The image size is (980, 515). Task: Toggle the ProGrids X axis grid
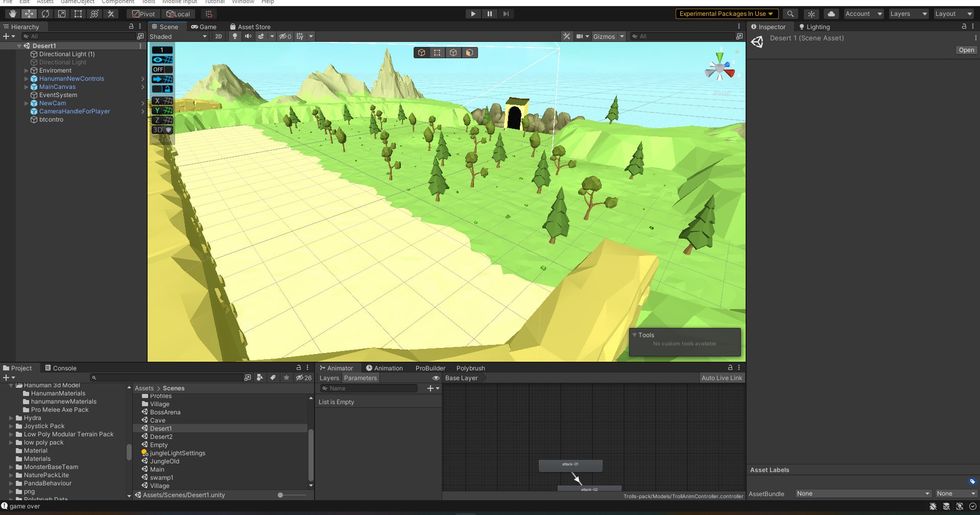click(162, 101)
